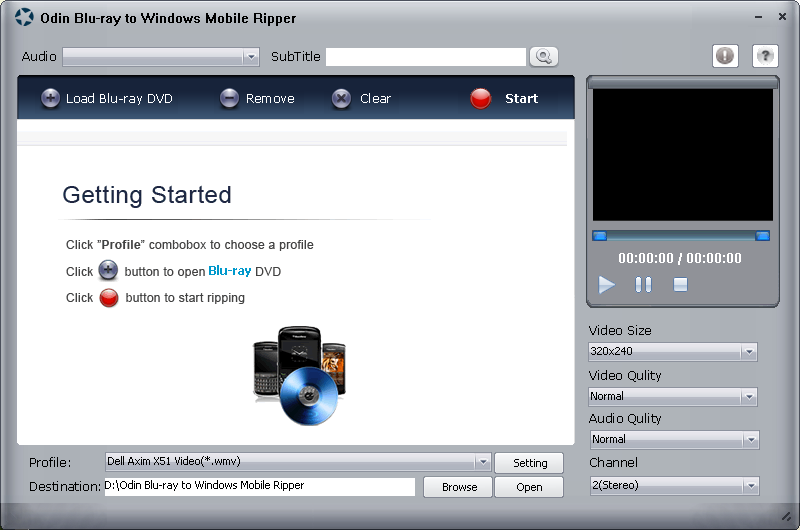Click the phones and Blu-ray disc image

coord(299,375)
